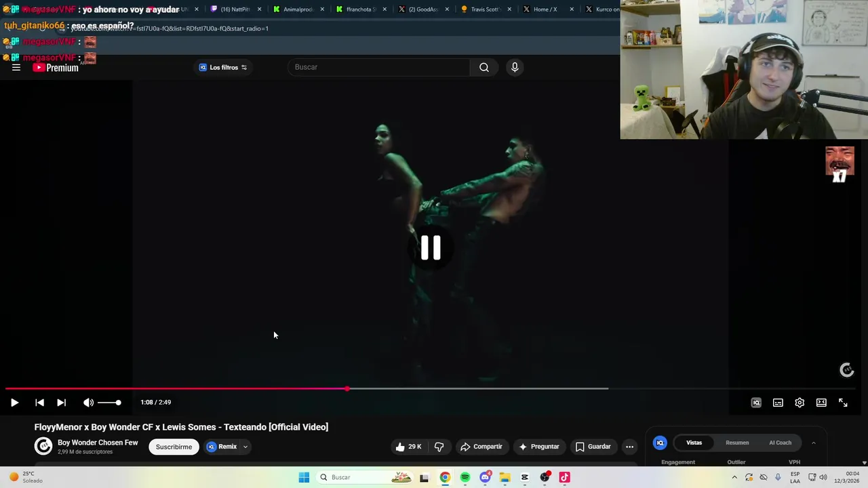
Task: Focus the Buscar search field on YouTube
Action: [x=378, y=67]
